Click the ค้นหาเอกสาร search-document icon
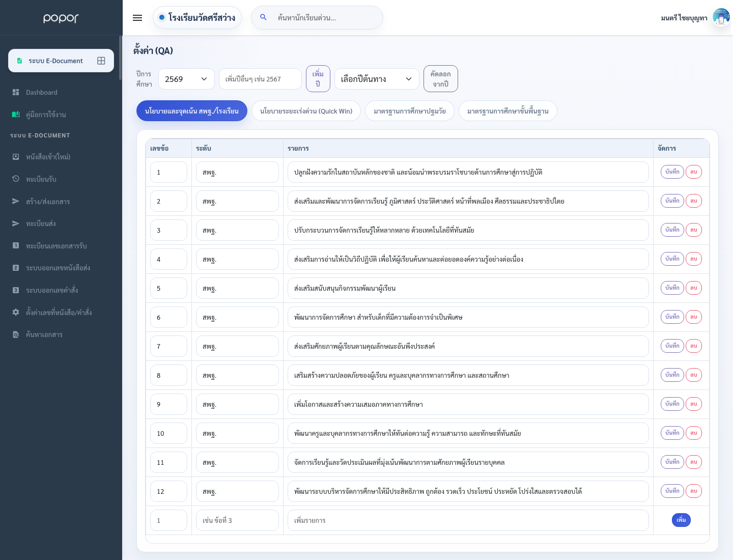This screenshot has width=733, height=560. point(16,334)
